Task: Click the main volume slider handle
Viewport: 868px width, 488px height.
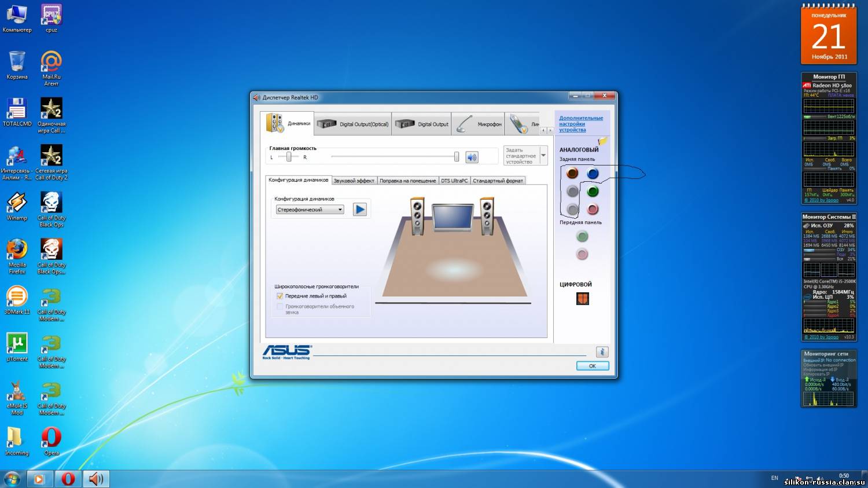Action: pos(457,157)
